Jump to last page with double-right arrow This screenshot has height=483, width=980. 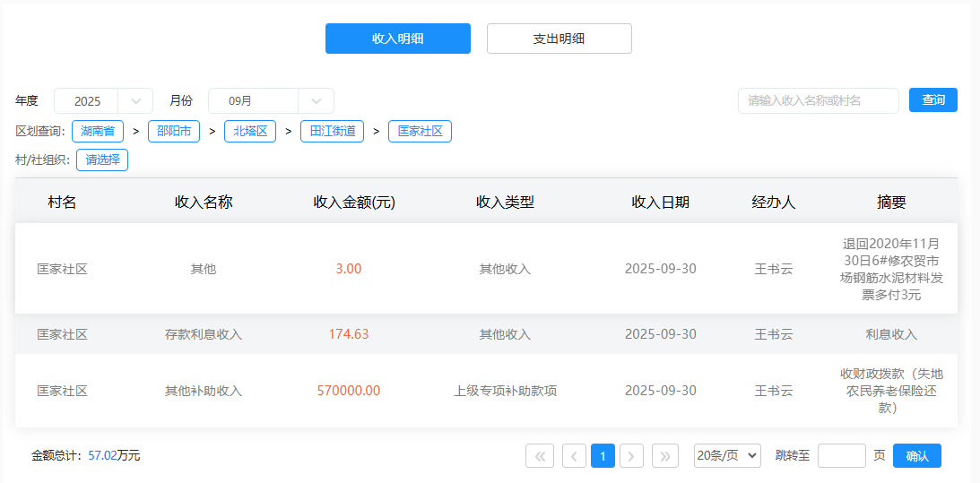click(664, 456)
